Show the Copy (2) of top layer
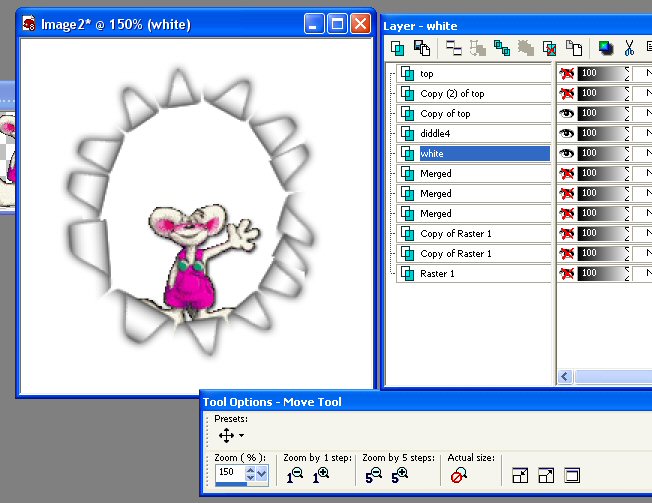Image resolution: width=652 pixels, height=503 pixels. point(566,94)
